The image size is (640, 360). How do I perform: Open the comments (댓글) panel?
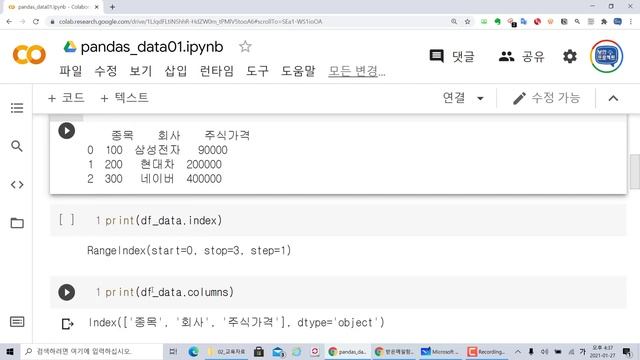[452, 56]
